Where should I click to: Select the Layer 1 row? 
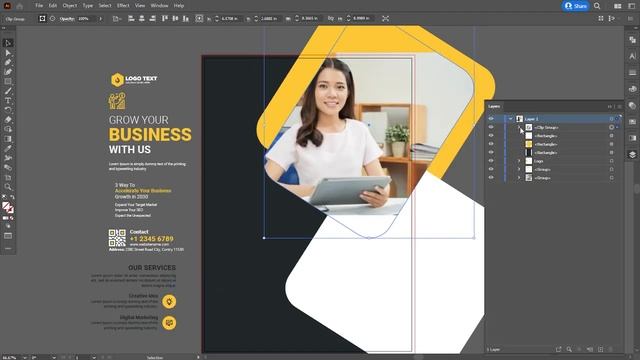553,119
